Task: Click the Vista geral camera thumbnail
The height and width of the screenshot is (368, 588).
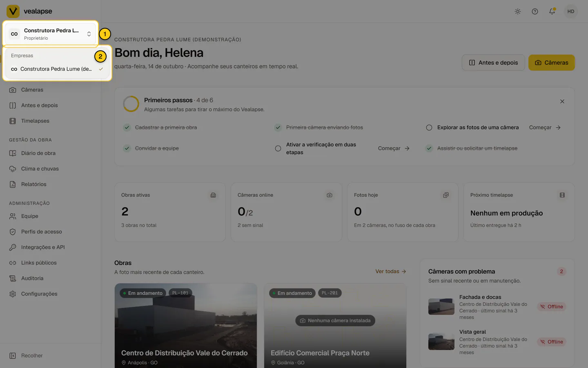Action: point(441,342)
